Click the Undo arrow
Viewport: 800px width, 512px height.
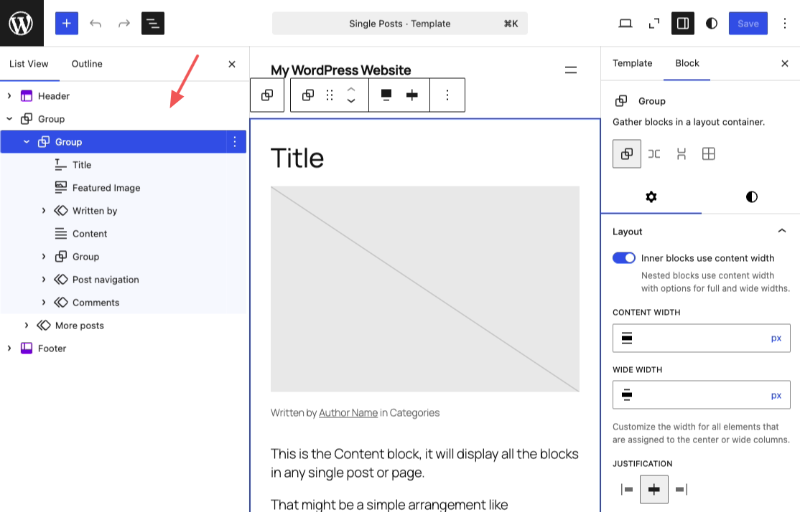95,23
